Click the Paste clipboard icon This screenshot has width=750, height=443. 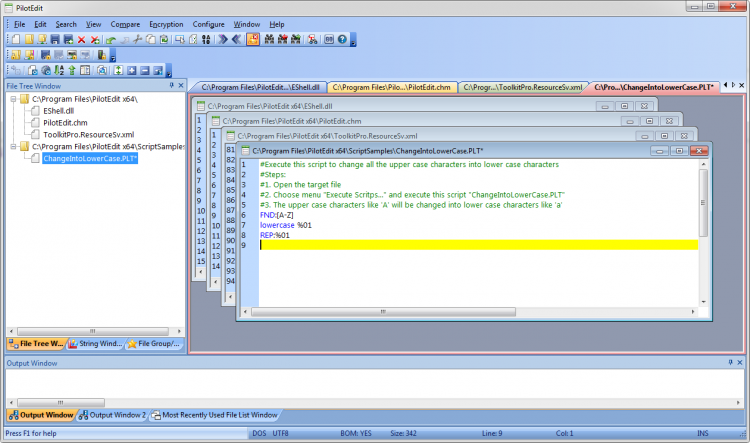click(164, 39)
